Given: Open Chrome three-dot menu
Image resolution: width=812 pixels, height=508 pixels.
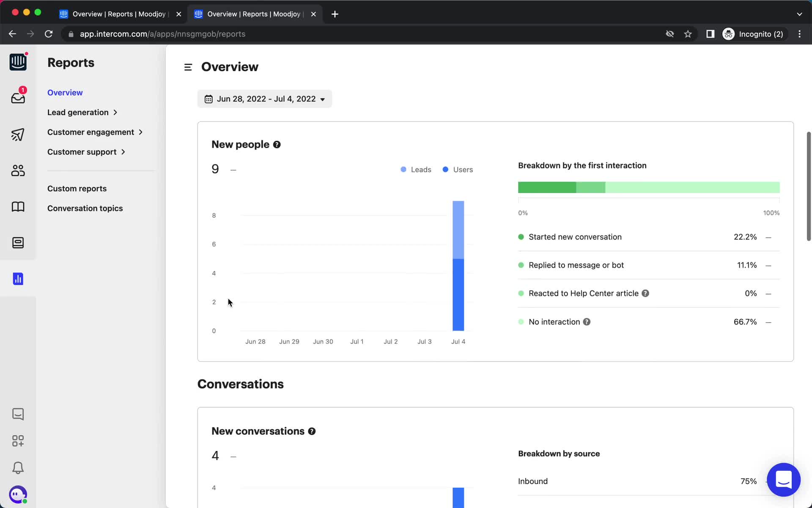Looking at the screenshot, I should pos(799,34).
